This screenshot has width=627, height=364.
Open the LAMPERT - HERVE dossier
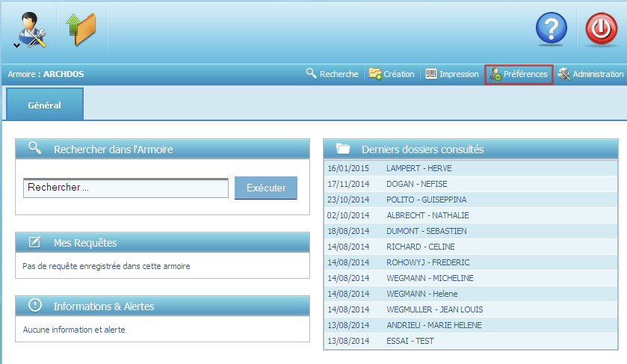tap(418, 168)
